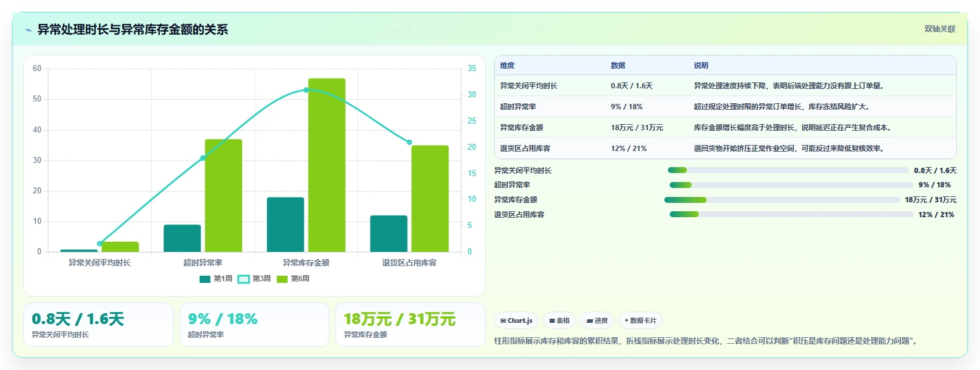Click the line point above 退货区占用库容
The width and height of the screenshot is (980, 370).
point(409,142)
